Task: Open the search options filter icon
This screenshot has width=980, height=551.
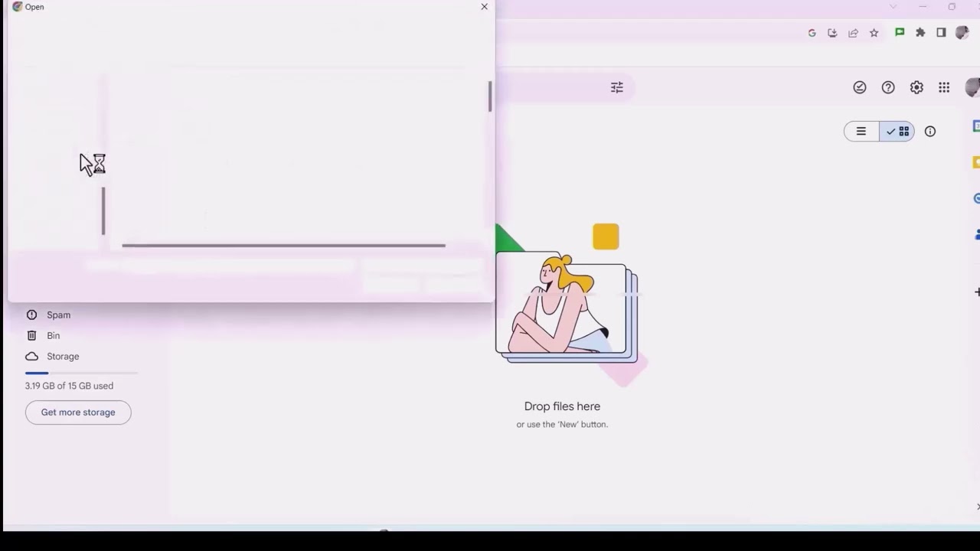Action: point(617,87)
